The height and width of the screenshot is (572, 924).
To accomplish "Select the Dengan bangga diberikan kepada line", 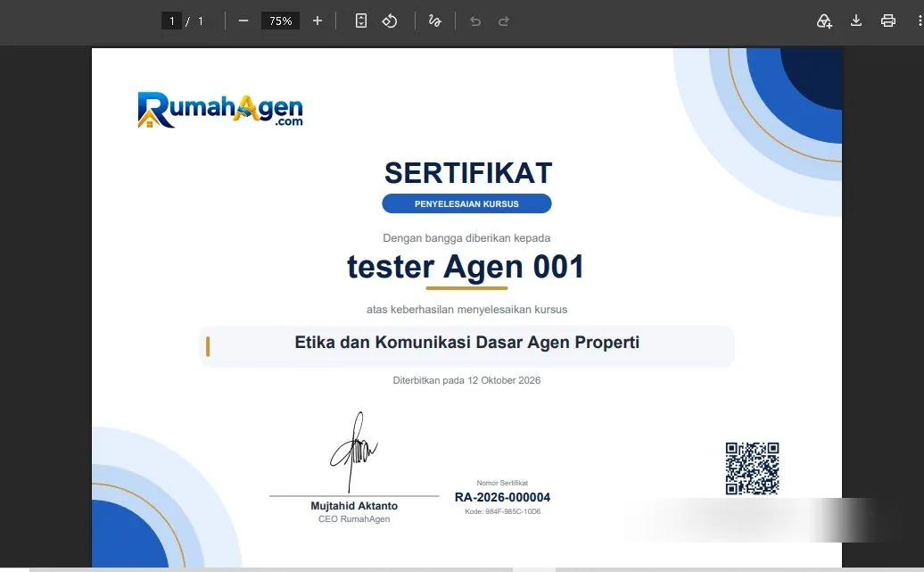I will pos(466,238).
